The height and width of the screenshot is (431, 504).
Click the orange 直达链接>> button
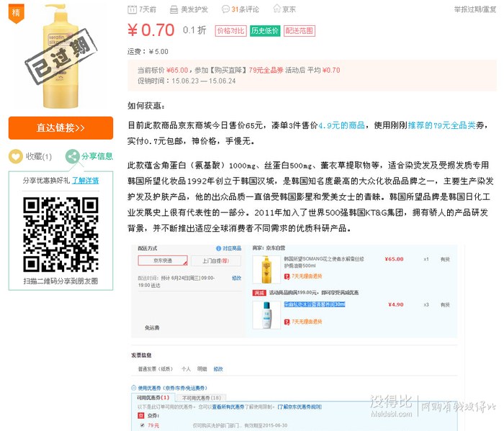(60, 128)
